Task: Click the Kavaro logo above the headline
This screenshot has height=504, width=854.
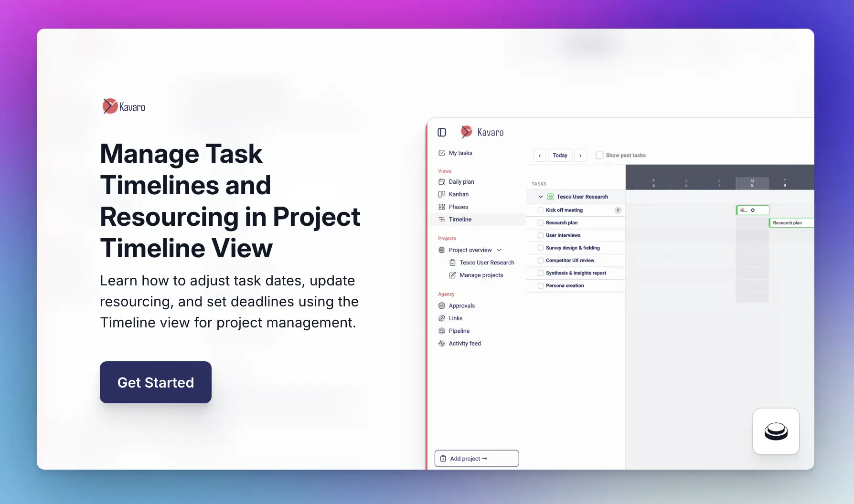Action: pos(124,106)
